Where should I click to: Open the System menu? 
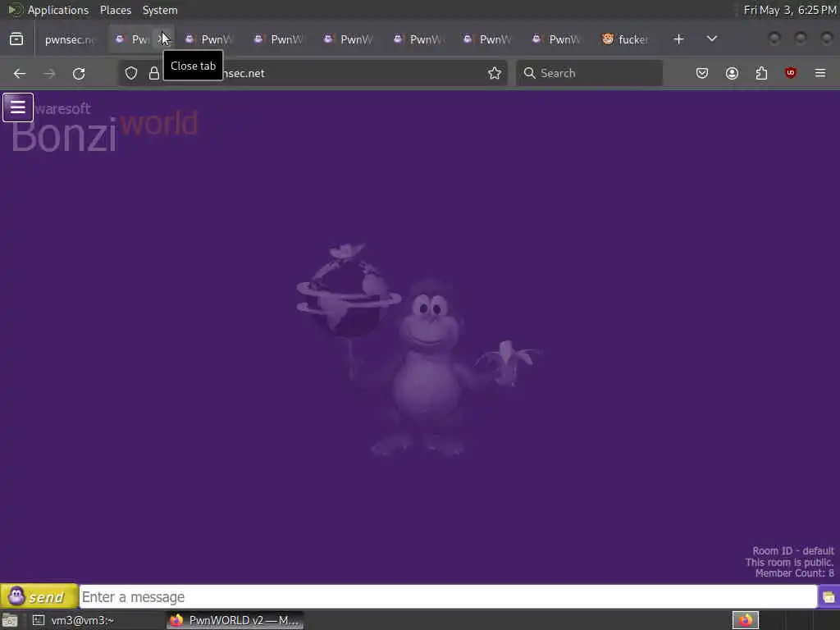click(x=160, y=10)
